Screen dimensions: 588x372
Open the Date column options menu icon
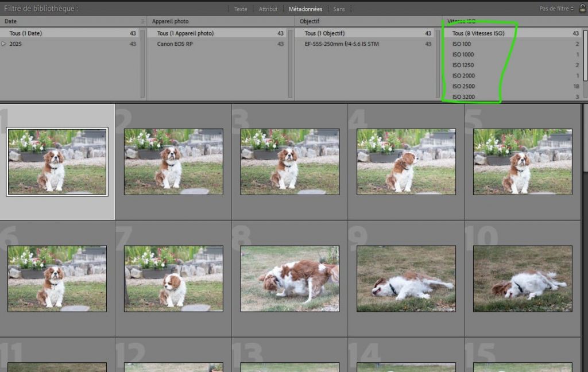tap(142, 21)
